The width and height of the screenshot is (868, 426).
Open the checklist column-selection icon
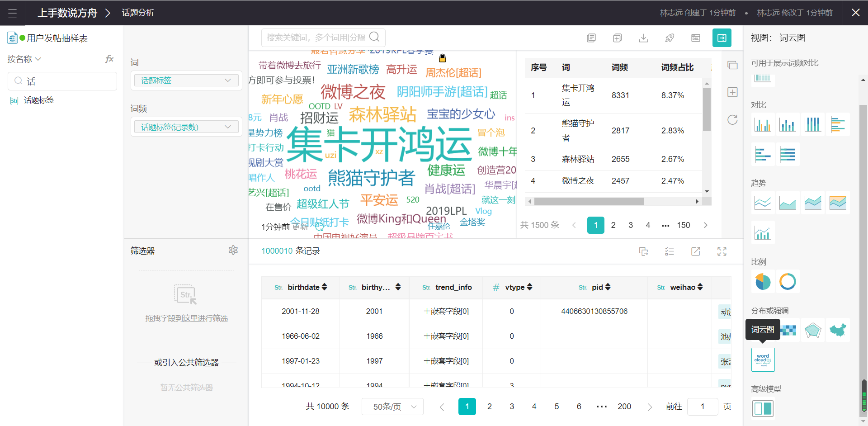[670, 251]
